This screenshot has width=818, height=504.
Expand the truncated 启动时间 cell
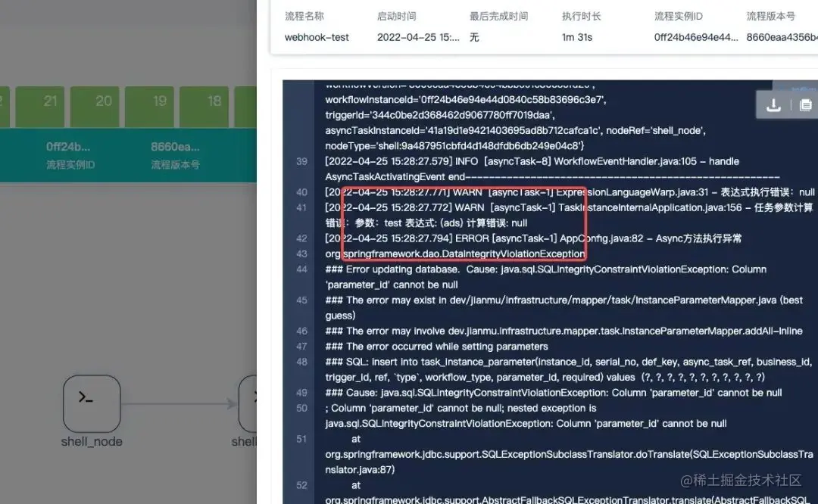[418, 36]
